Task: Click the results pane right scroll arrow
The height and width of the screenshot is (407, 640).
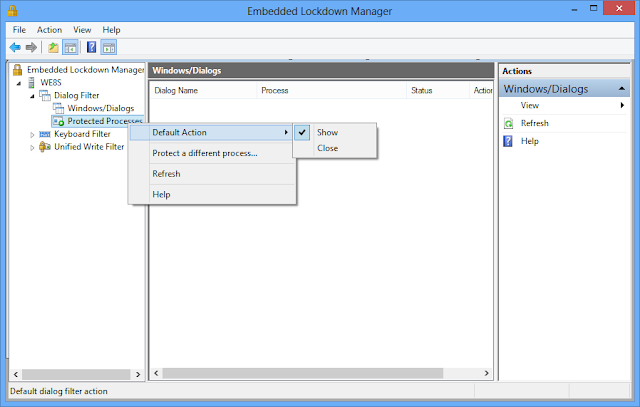Action: pyautogui.click(x=487, y=373)
